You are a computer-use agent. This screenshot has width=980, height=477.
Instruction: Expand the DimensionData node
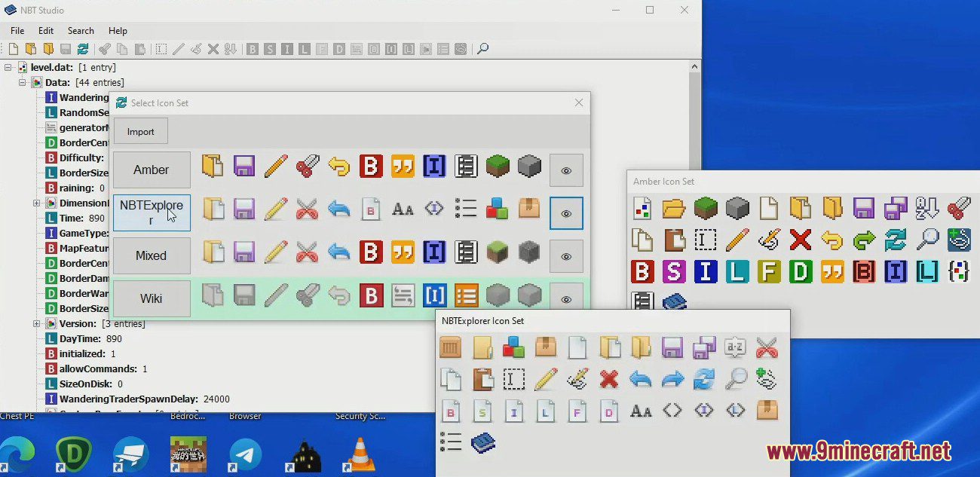(36, 203)
